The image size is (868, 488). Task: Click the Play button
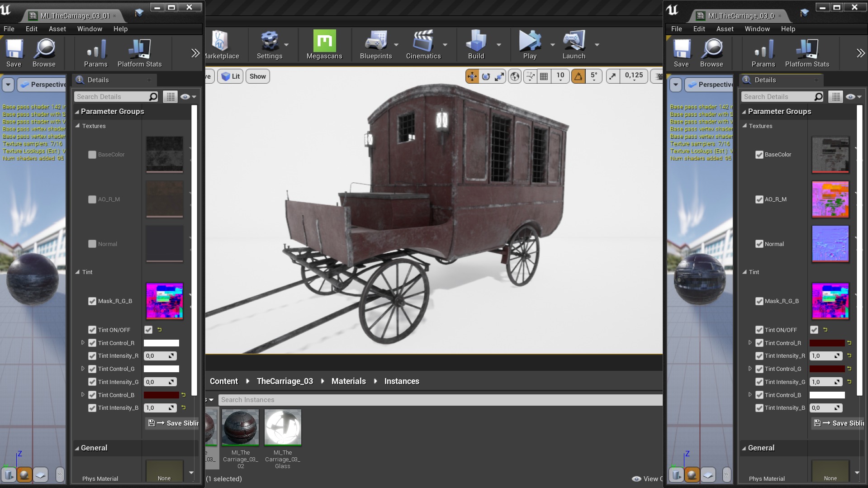(530, 44)
